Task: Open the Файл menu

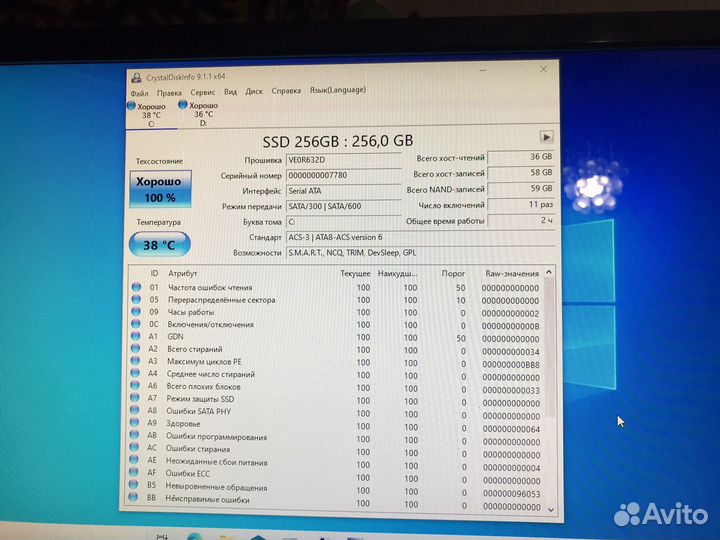Action: (x=139, y=91)
